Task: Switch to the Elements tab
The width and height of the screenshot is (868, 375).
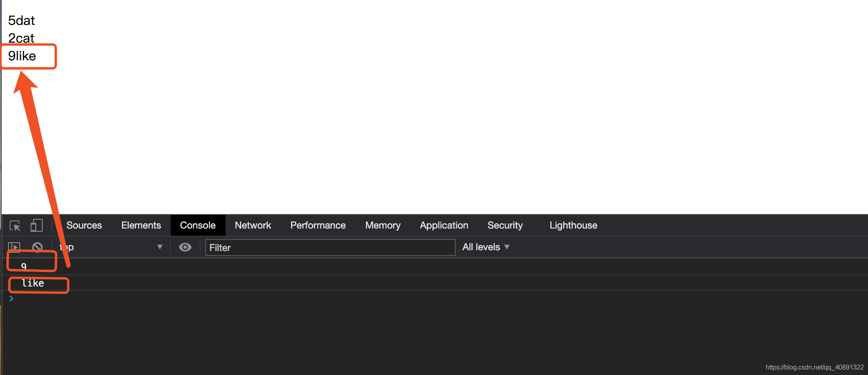Action: tap(141, 225)
